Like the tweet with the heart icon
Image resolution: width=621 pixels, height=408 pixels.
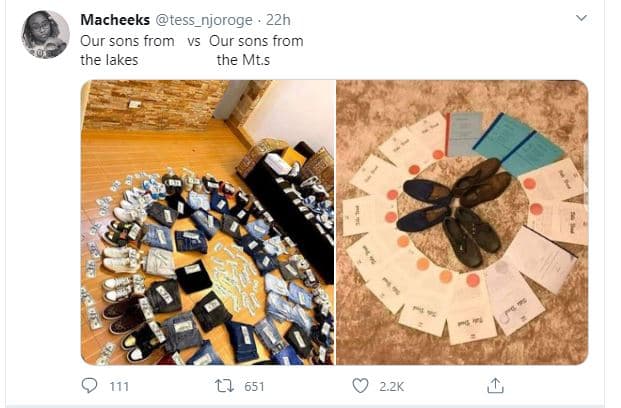pyautogui.click(x=364, y=386)
